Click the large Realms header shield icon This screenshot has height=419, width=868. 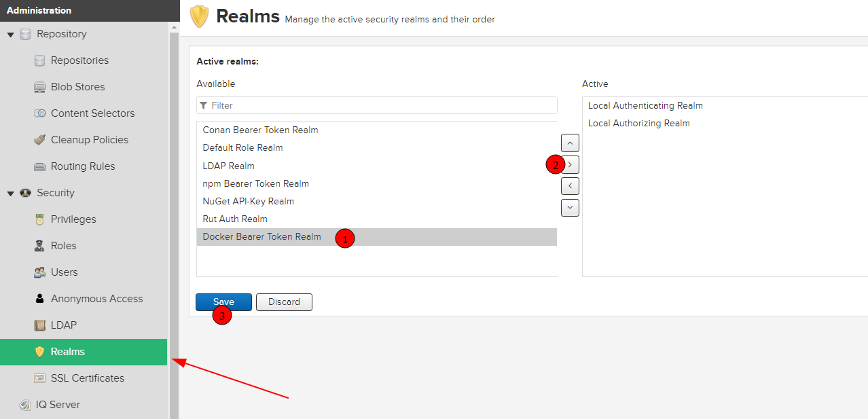pos(199,16)
